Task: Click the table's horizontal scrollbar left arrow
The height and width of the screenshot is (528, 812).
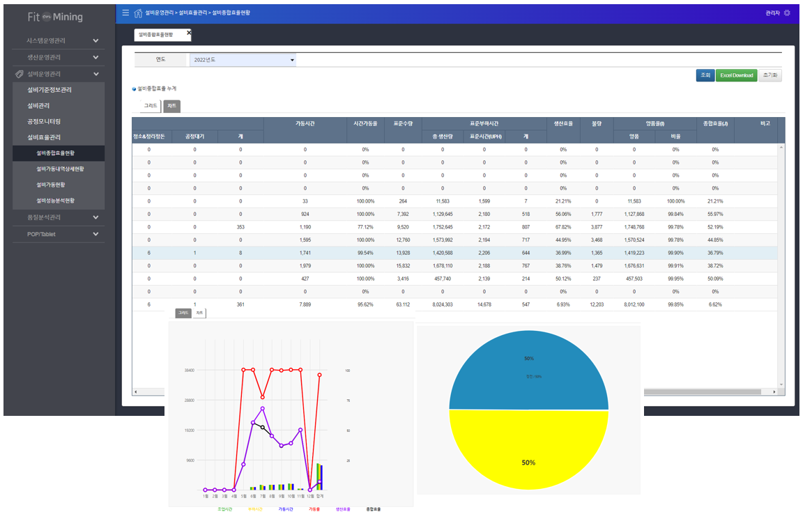Action: click(x=135, y=392)
